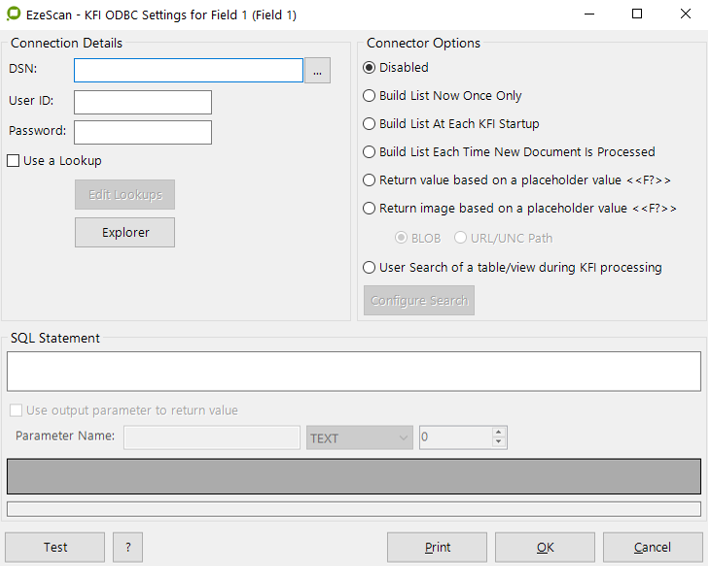Click inside the DSN input field

coord(188,70)
